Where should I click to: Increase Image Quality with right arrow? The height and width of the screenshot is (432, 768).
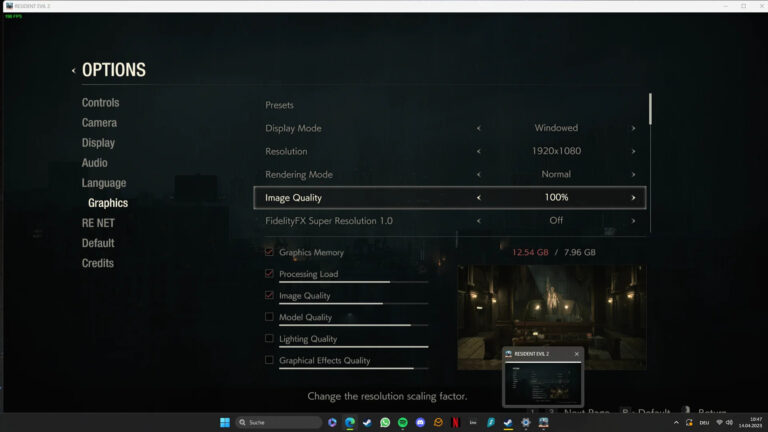click(x=633, y=198)
